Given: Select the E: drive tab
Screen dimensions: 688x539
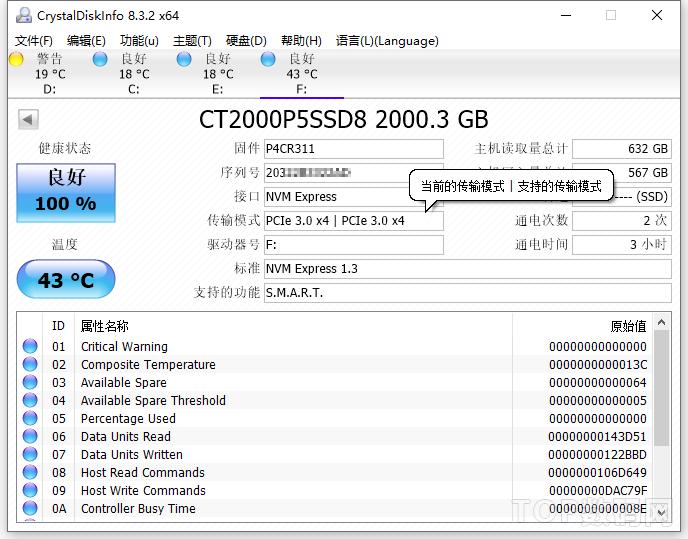Looking at the screenshot, I should [x=218, y=73].
